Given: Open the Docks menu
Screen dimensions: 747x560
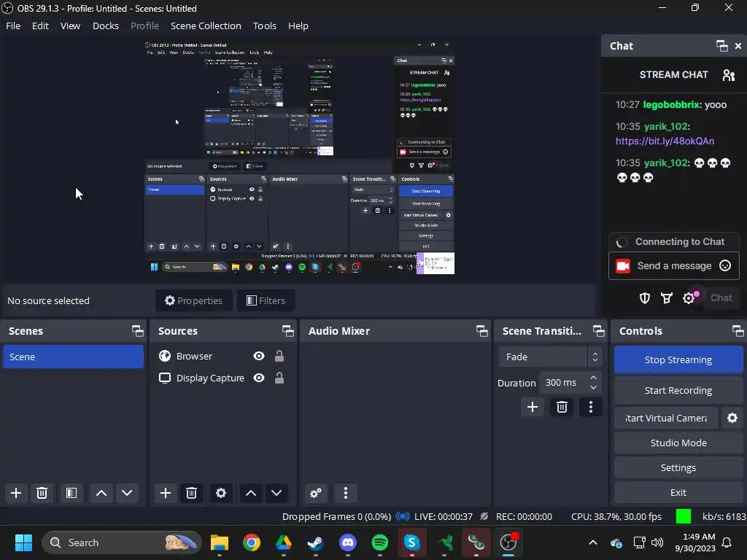Looking at the screenshot, I should tap(106, 26).
